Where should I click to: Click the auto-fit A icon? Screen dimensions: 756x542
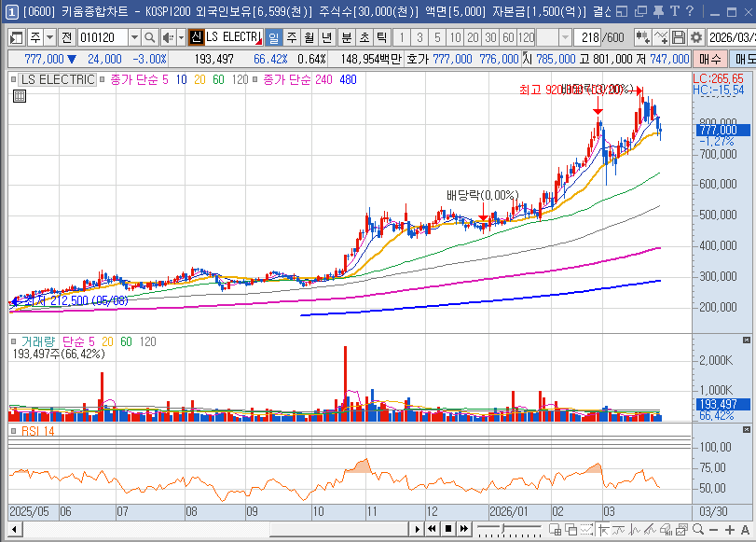pyautogui.click(x=745, y=530)
